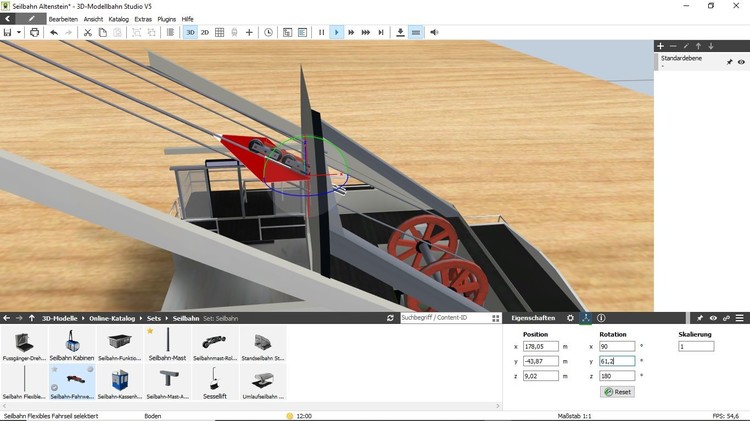The width and height of the screenshot is (750, 421).
Task: Click the speaker sound icon
Action: coord(434,32)
